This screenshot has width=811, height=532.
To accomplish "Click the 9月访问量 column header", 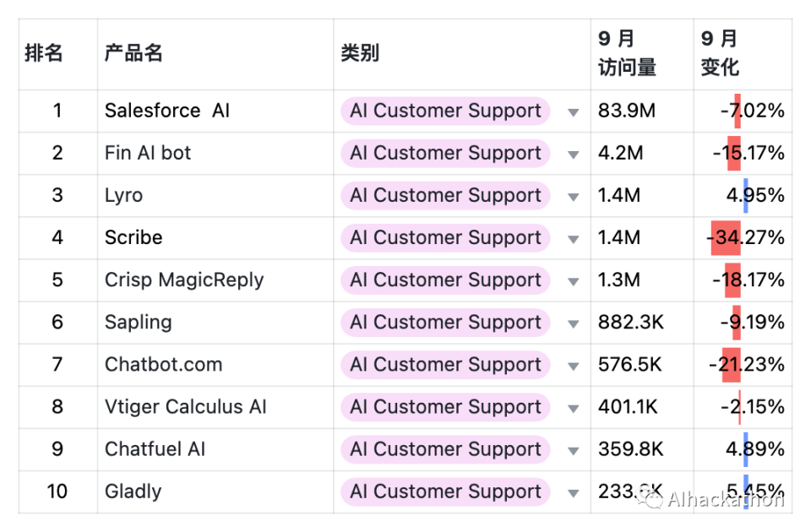I will (x=627, y=54).
